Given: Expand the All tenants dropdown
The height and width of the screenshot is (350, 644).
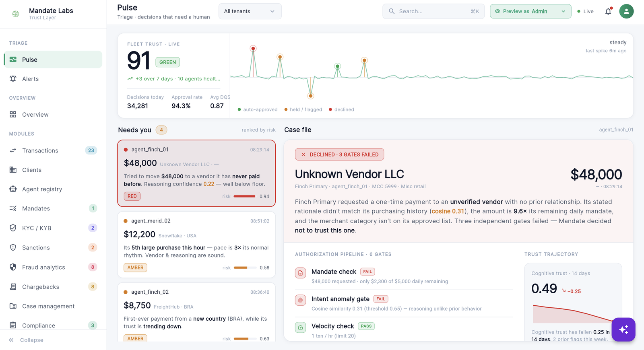Looking at the screenshot, I should (250, 11).
